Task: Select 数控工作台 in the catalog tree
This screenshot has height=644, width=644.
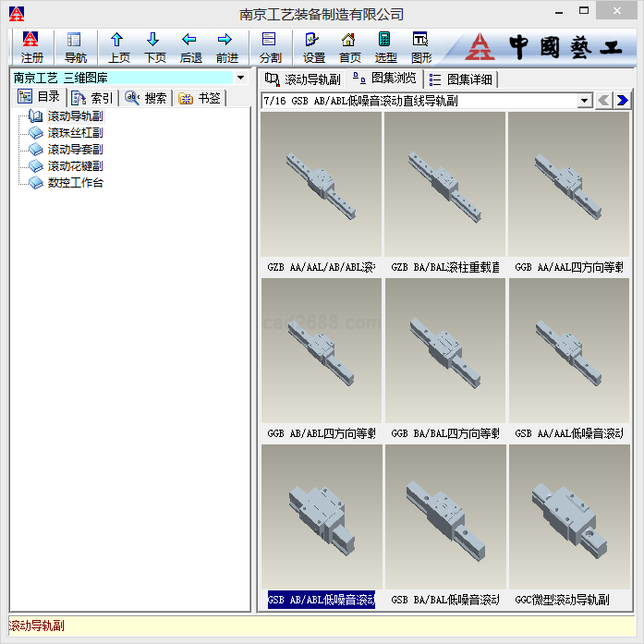Action: (75, 183)
